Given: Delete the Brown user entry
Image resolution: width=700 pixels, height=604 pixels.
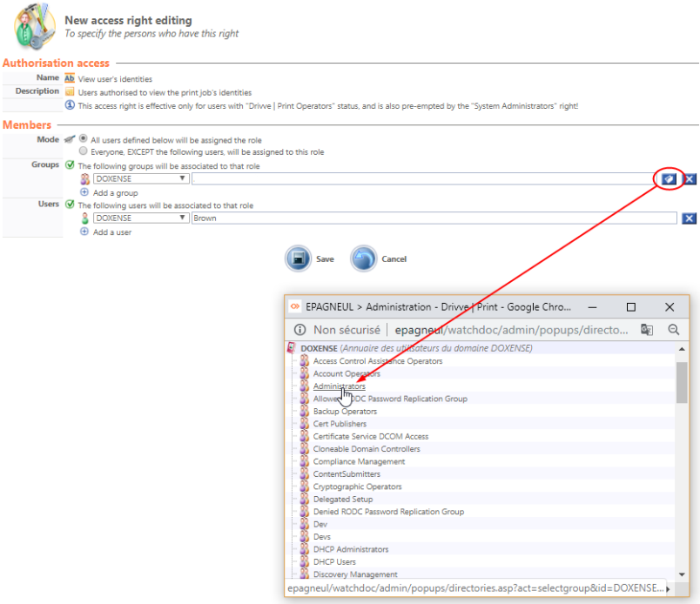Looking at the screenshot, I should pyautogui.click(x=690, y=218).
